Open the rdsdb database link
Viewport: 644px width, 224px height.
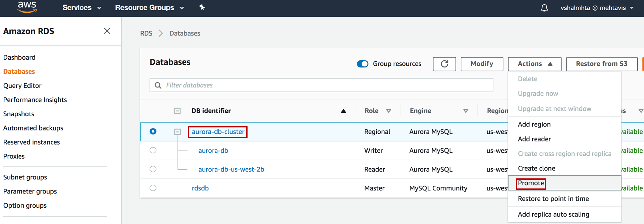click(200, 188)
